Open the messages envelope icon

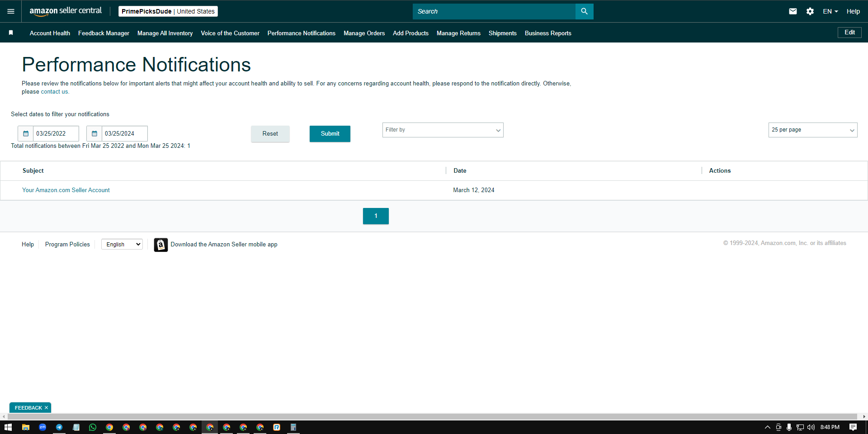[793, 11]
